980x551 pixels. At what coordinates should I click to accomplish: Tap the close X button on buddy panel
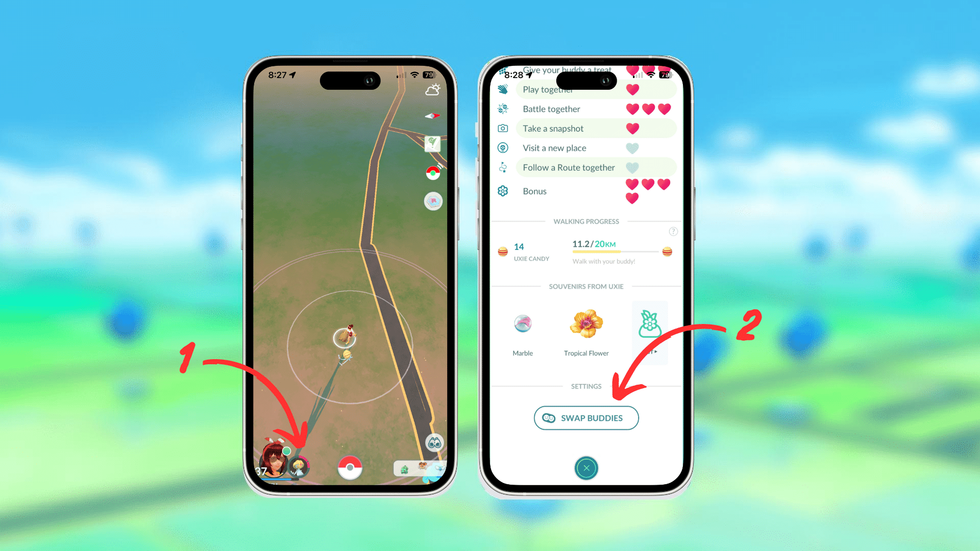coord(585,467)
